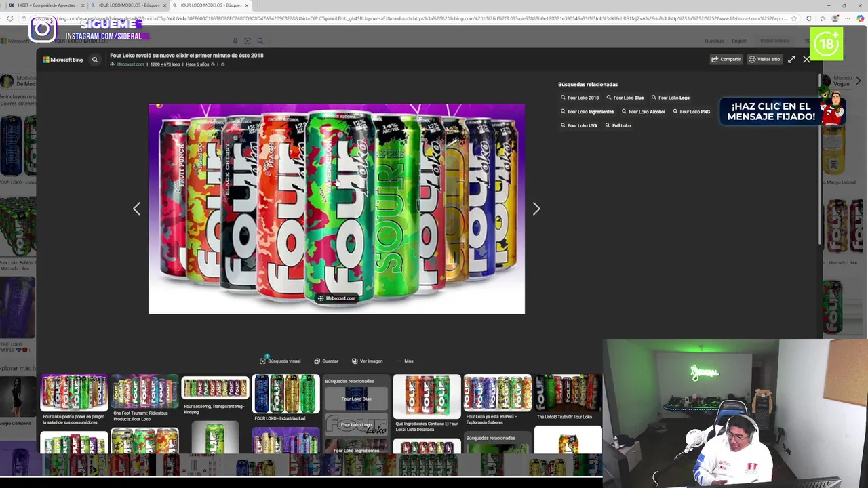Go to the previous image with left arrow

136,209
